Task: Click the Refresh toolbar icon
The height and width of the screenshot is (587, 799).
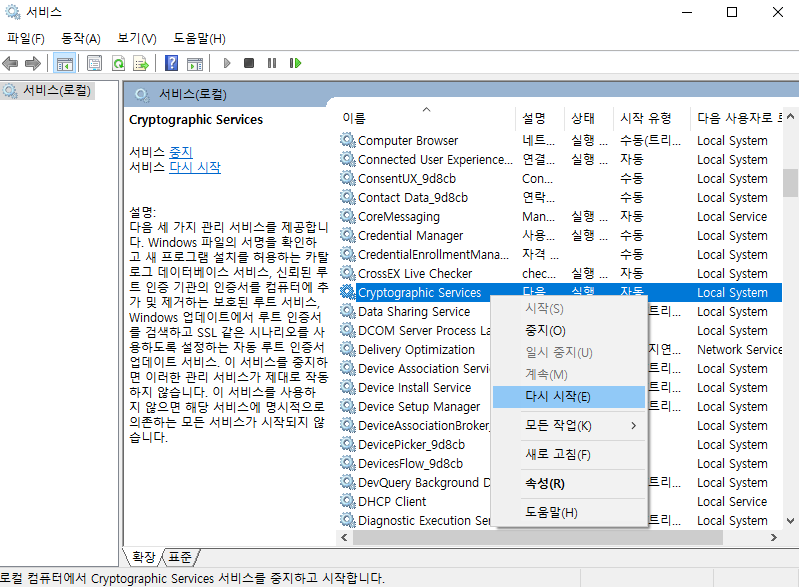Action: tap(118, 63)
